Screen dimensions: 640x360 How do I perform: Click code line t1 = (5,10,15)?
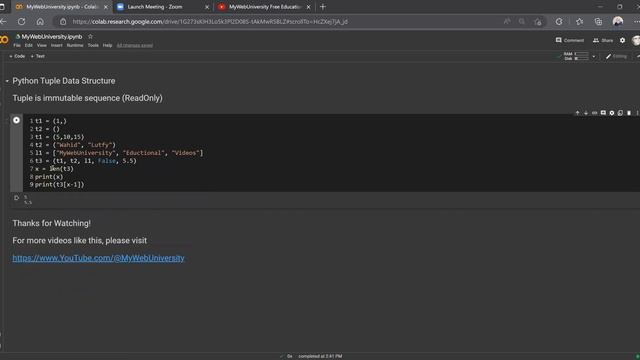[60, 137]
